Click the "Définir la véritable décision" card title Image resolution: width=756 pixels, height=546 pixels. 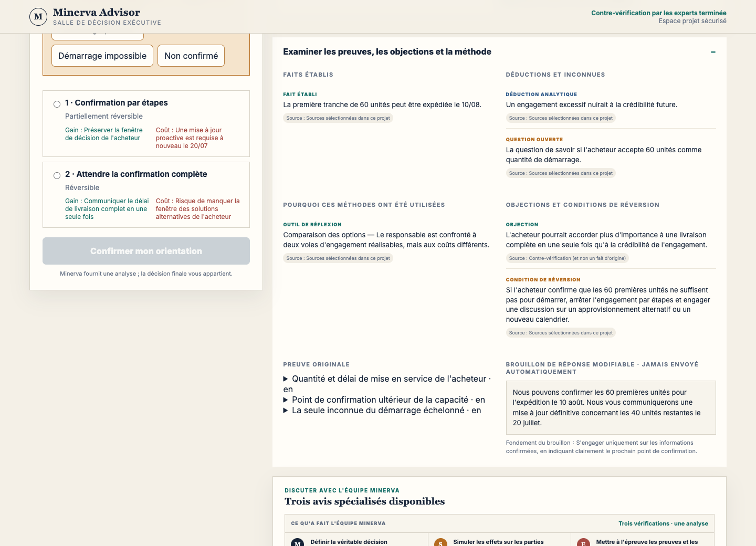[x=349, y=542]
